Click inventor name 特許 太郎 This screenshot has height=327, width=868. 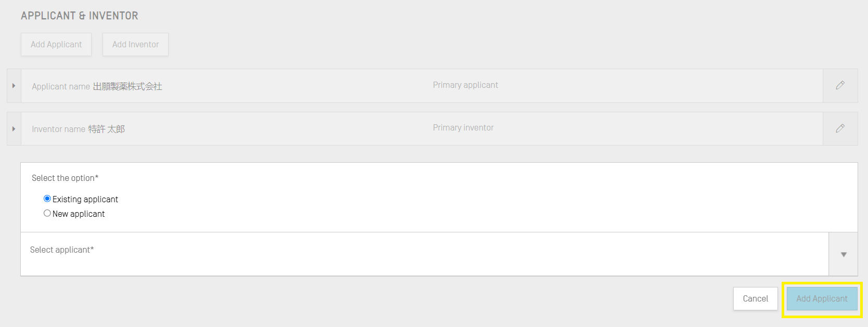coord(106,129)
